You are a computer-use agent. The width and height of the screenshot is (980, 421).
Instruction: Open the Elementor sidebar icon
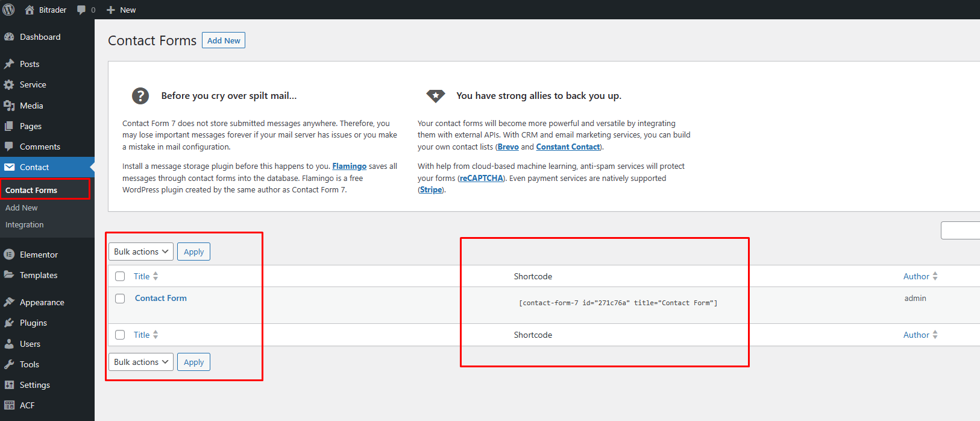click(9, 255)
